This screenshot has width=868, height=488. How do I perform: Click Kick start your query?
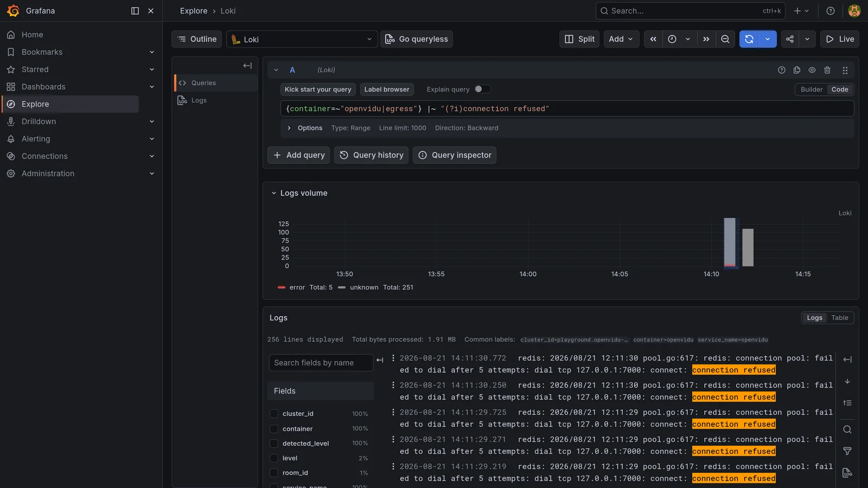click(x=318, y=89)
